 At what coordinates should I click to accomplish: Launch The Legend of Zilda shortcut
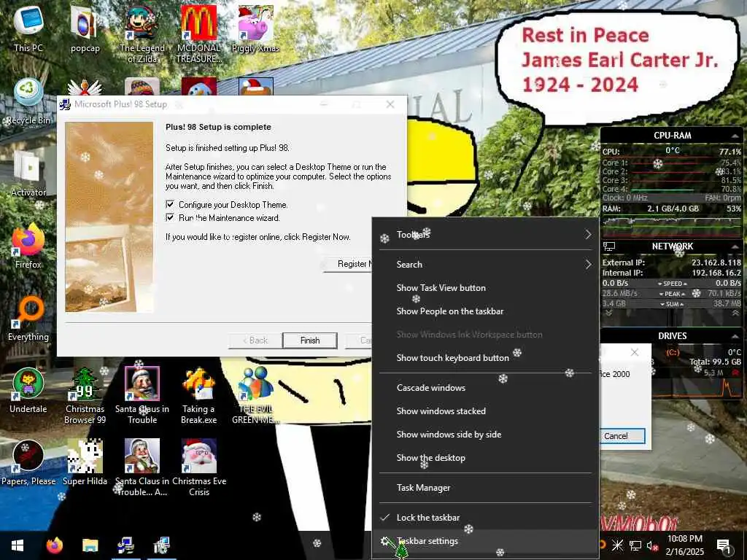click(x=142, y=34)
